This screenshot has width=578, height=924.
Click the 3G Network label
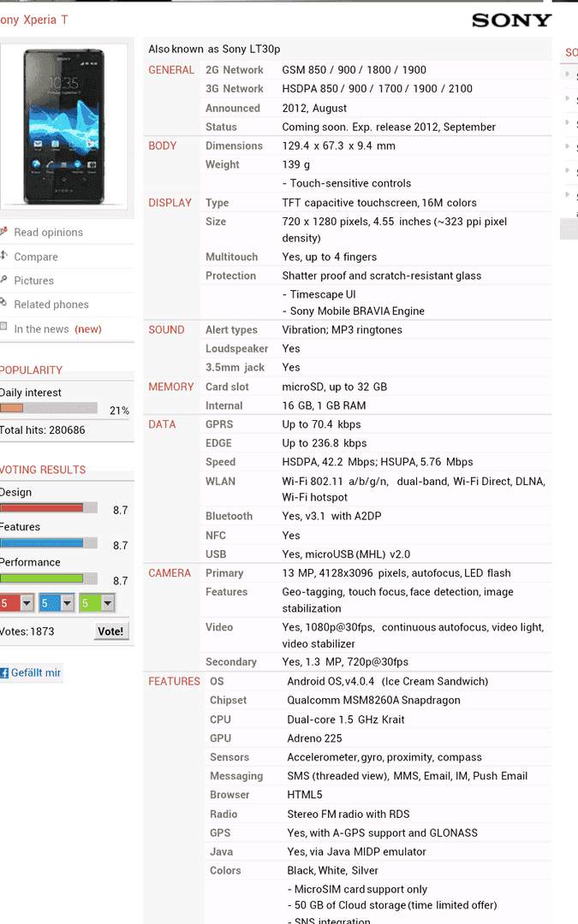click(234, 89)
